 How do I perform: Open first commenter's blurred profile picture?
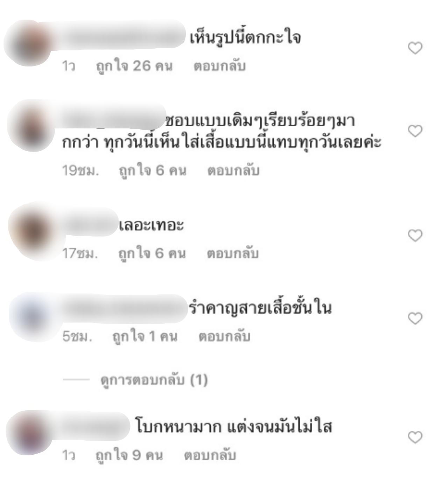click(x=29, y=43)
